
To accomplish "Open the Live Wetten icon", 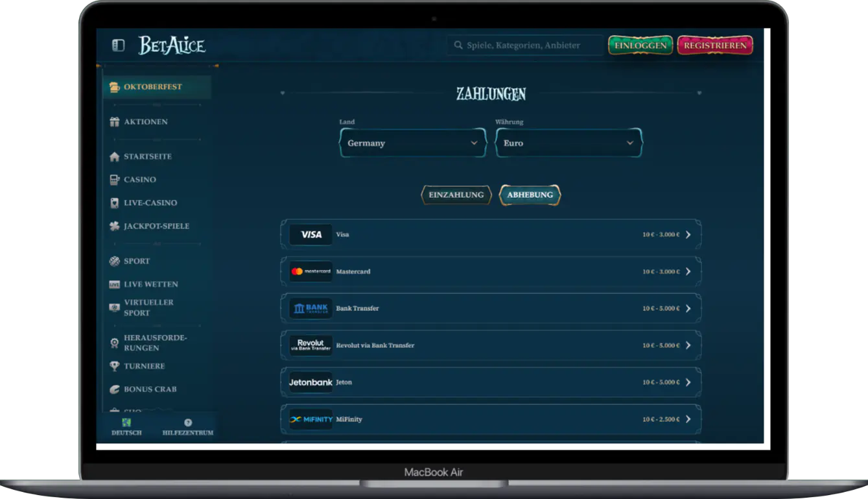I will click(x=115, y=284).
